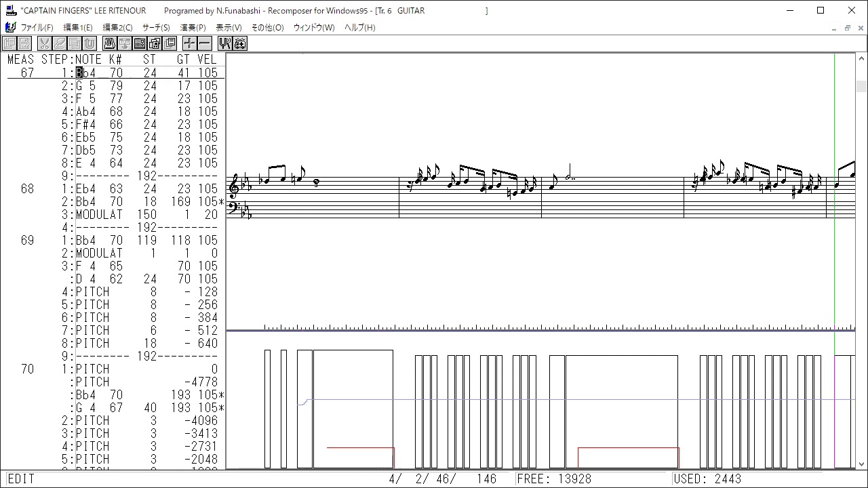Open the 演奏(P) menu
Screen dimensions: 868x488
pos(193,28)
